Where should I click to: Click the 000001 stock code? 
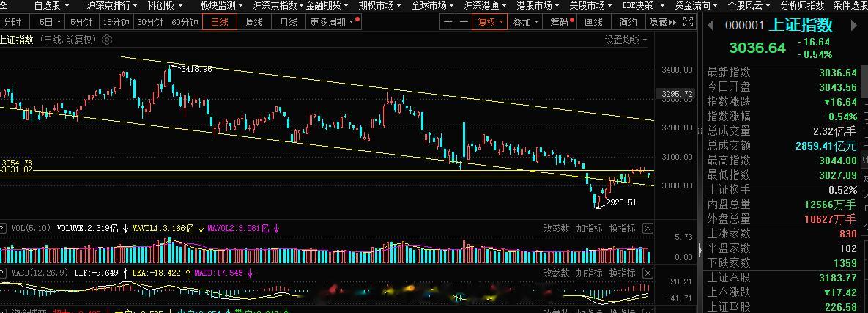(x=744, y=26)
